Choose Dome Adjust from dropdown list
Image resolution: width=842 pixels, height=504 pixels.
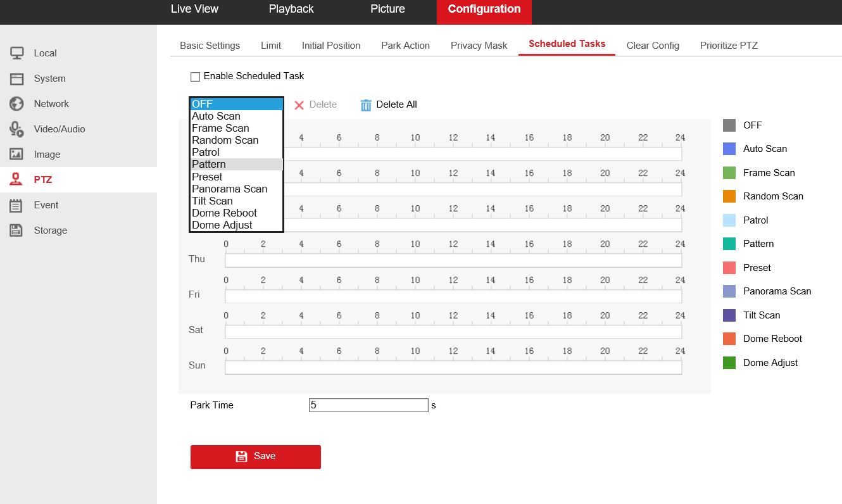click(x=236, y=225)
